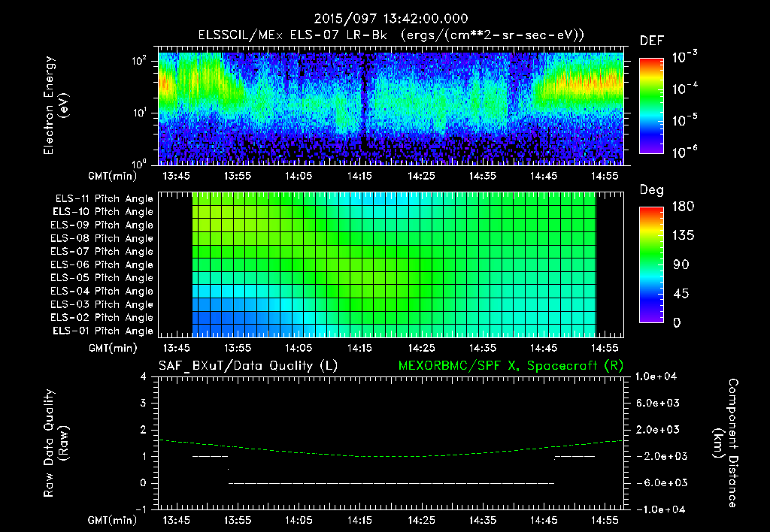Click the 'ELS-09 Pitch Angle' row label
770x532 pixels.
pyautogui.click(x=102, y=225)
